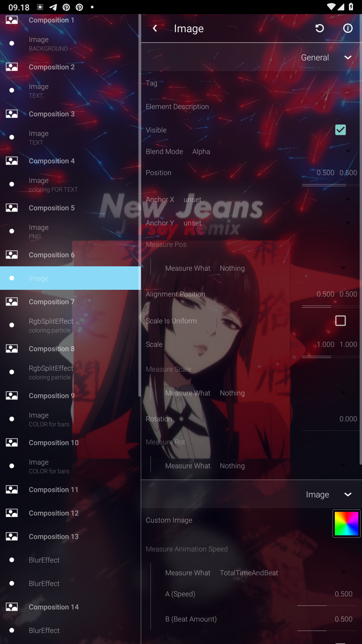The height and width of the screenshot is (644, 362).
Task: Select Image TEXT under Composition 2
Action: (x=70, y=90)
